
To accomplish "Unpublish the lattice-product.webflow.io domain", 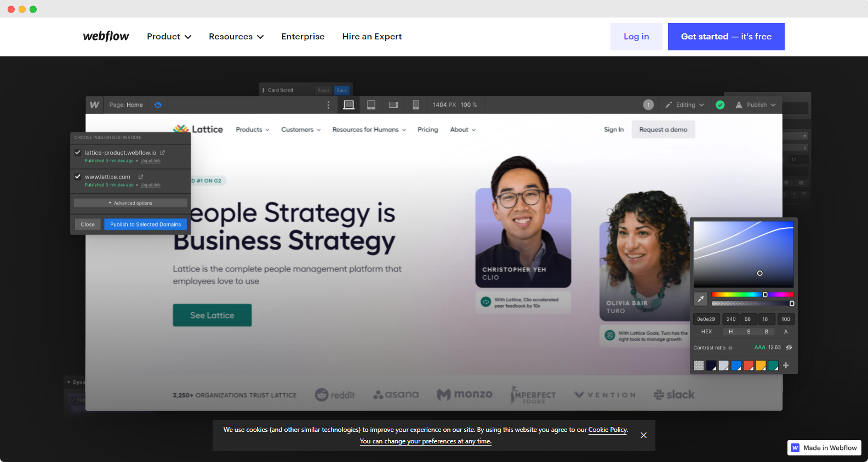I will [150, 161].
